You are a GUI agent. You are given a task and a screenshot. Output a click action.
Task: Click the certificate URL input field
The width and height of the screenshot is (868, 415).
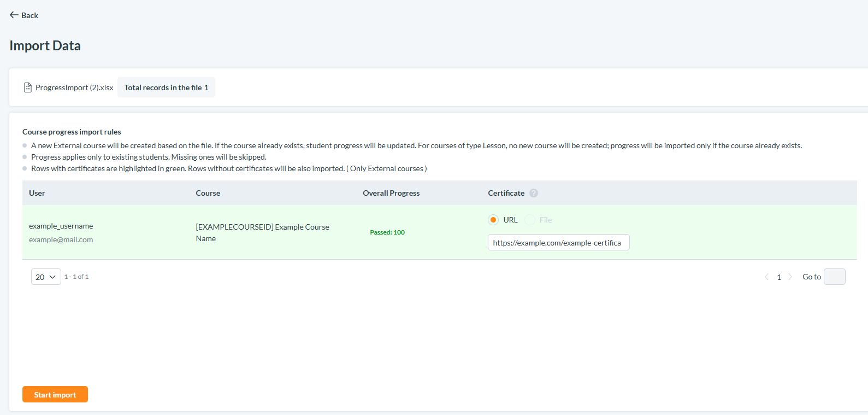(x=559, y=242)
